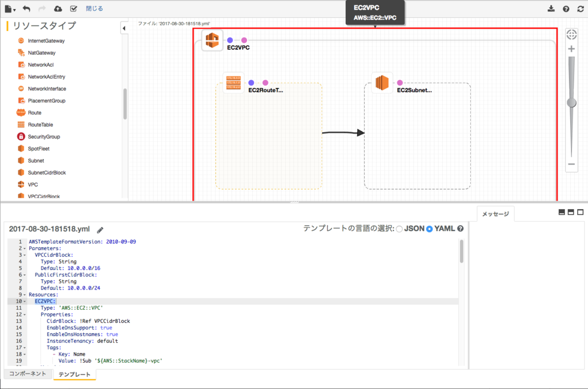588x389 pixels.
Task: Click third panel layout icon (maximize)
Action: 580,212
